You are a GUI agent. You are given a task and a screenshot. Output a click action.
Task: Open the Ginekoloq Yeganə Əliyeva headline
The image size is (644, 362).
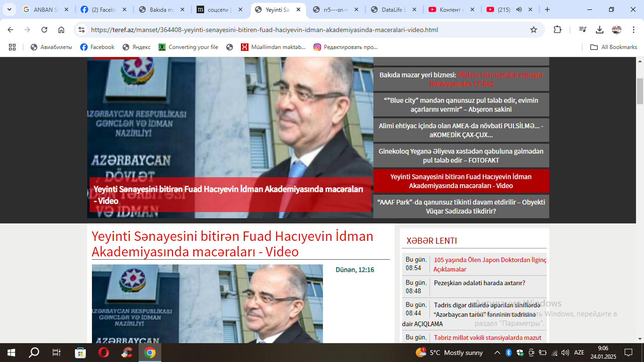tap(461, 156)
